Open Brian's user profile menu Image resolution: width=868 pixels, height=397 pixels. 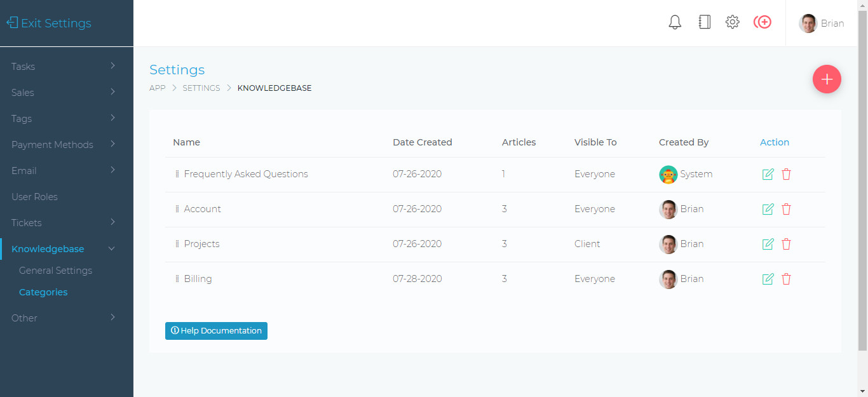[822, 24]
